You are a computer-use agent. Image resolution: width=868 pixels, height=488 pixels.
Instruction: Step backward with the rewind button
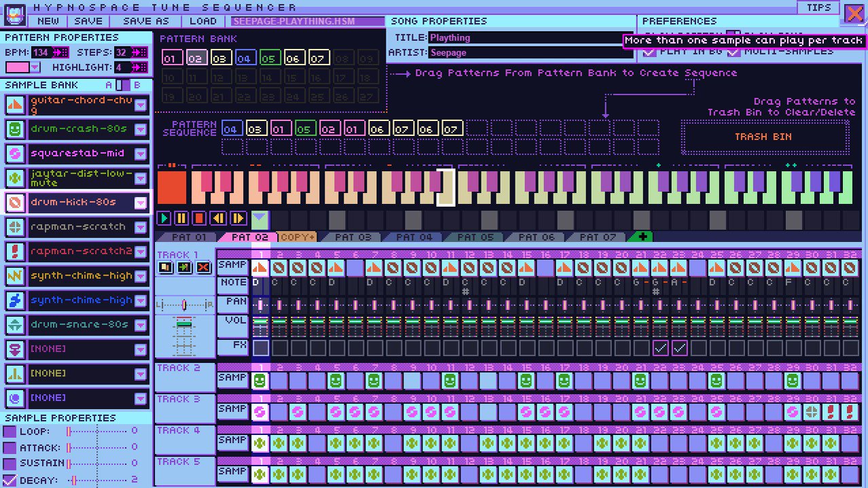(x=218, y=218)
